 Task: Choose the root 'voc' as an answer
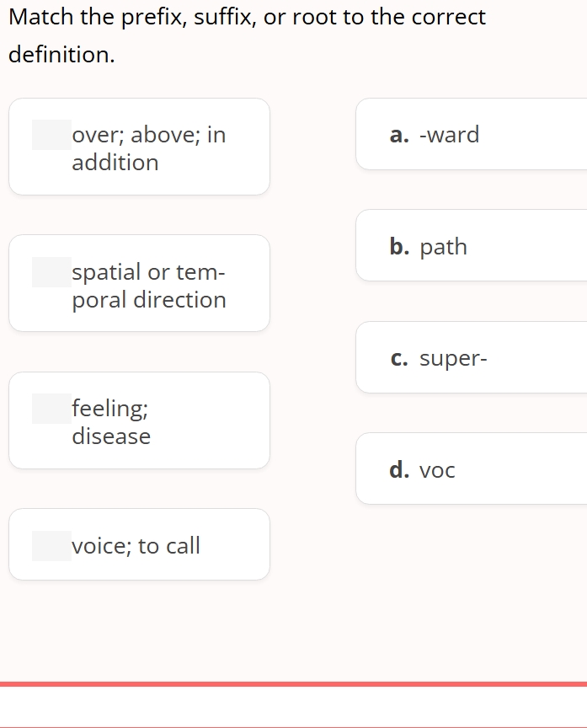click(472, 469)
